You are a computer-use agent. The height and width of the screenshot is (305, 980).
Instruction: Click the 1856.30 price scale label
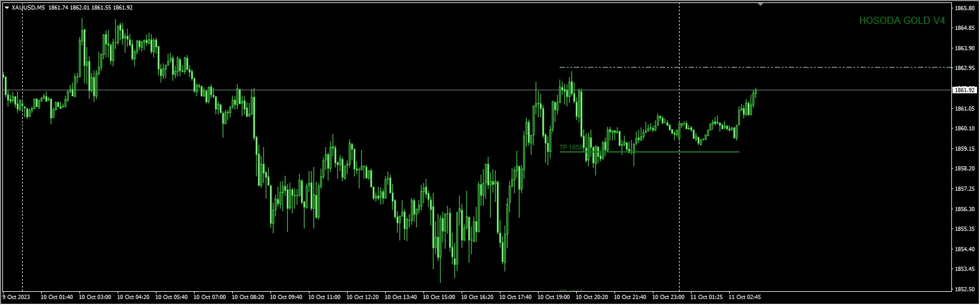point(965,209)
